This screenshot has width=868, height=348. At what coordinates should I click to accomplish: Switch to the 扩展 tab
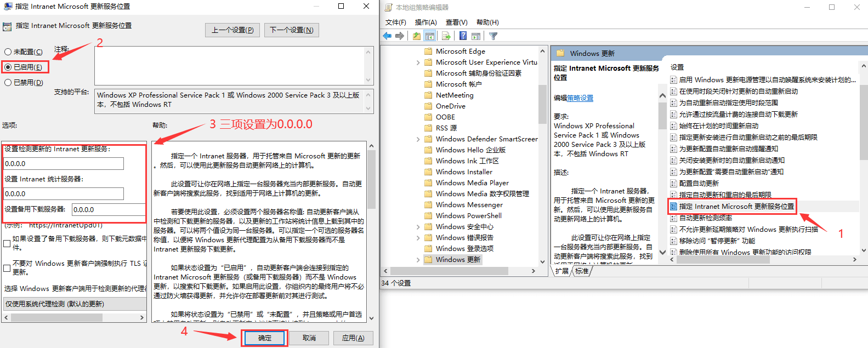[x=561, y=271]
